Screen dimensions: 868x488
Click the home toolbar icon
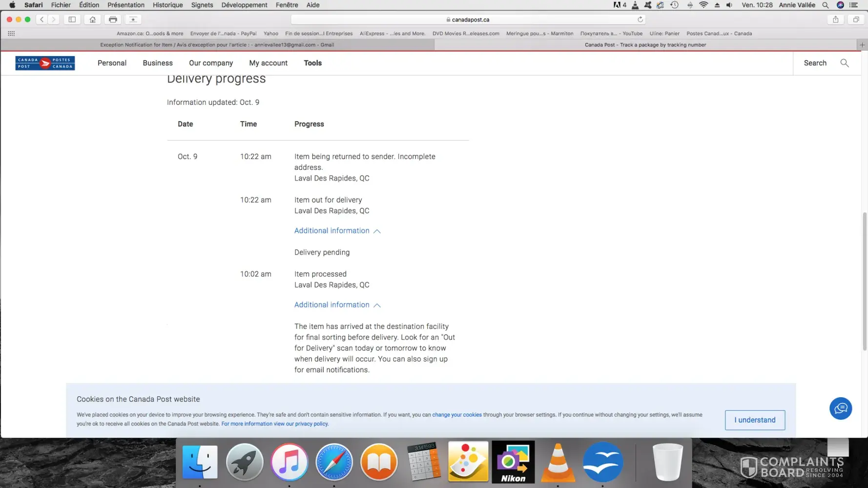[x=92, y=20]
